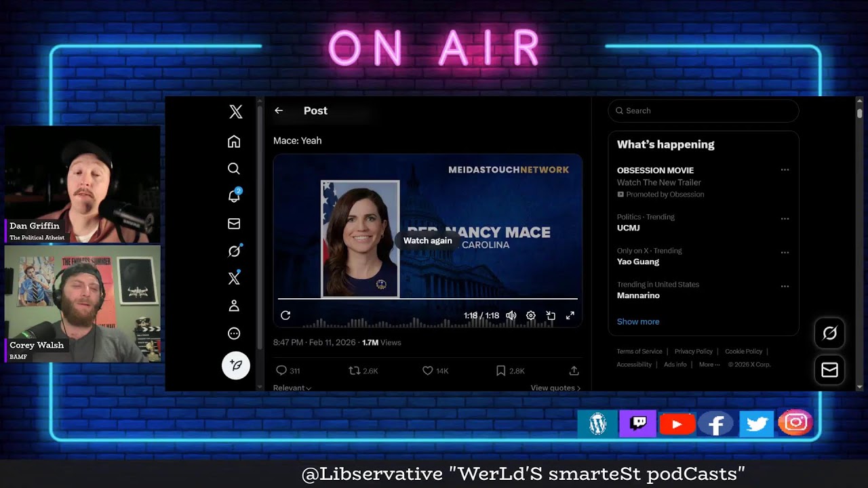Open Ads info footer link
The image size is (868, 488).
click(675, 365)
